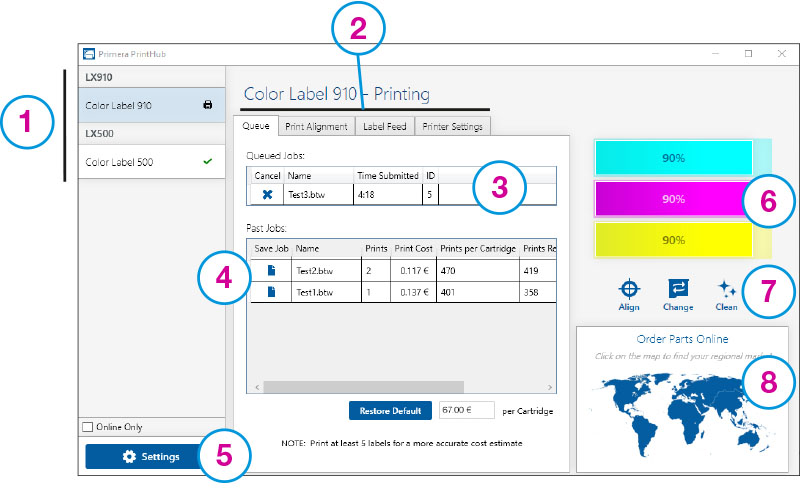800x488 pixels.
Task: Click the Test2.btw name cell
Action: [327, 271]
